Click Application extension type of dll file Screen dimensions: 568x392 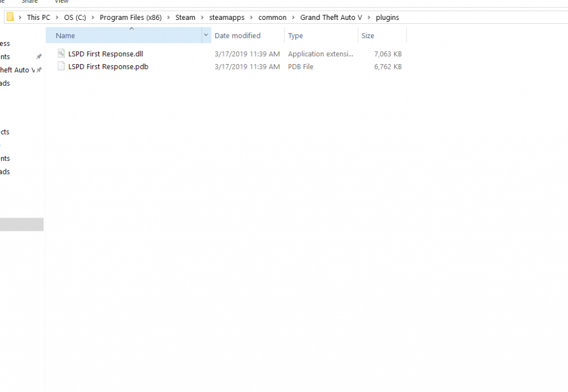click(320, 53)
